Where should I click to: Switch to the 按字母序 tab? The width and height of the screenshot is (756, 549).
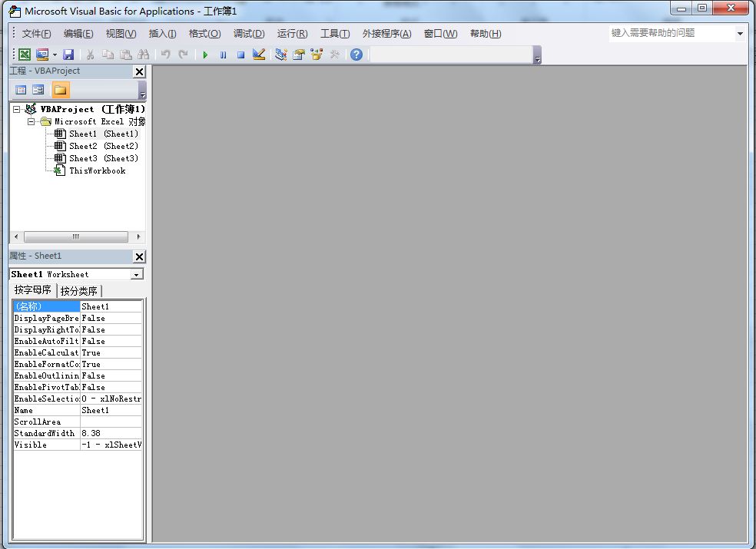[x=33, y=289]
